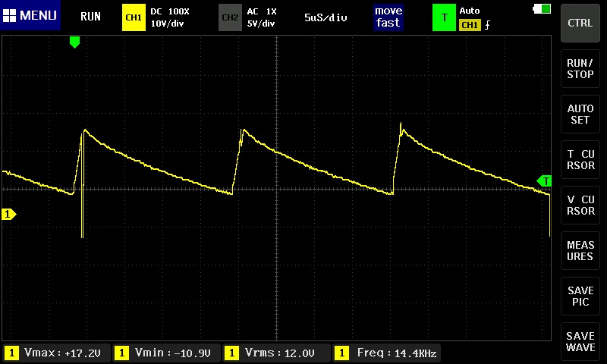Select the green trigger position marker at top

pyautogui.click(x=74, y=42)
